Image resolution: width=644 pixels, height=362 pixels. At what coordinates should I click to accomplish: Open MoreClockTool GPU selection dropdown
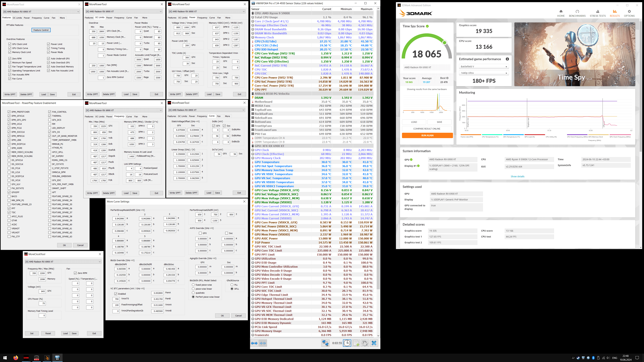(63, 262)
